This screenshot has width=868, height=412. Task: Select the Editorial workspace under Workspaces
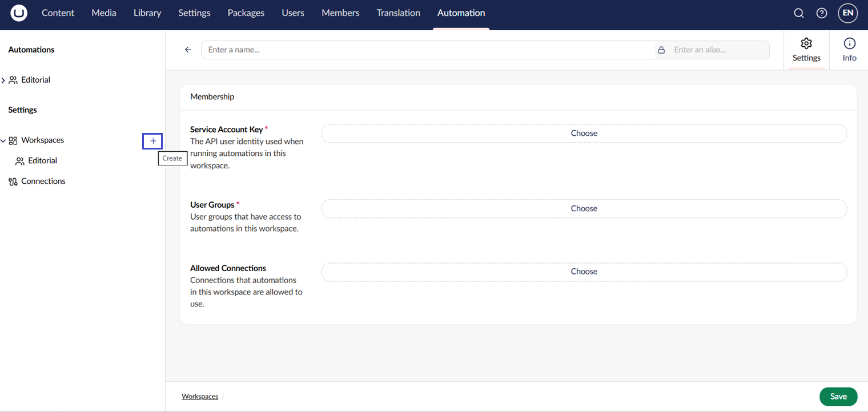pos(42,161)
